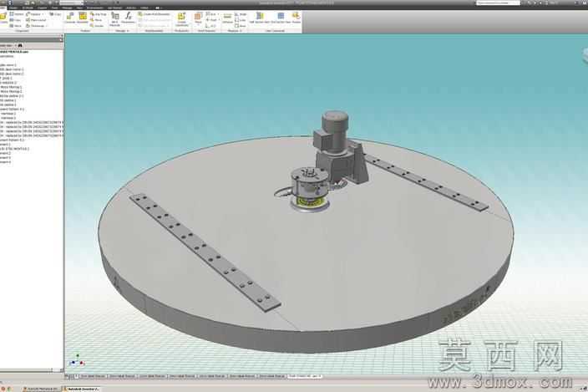
Task: Activate the Assemble tool
Action: pos(83,18)
